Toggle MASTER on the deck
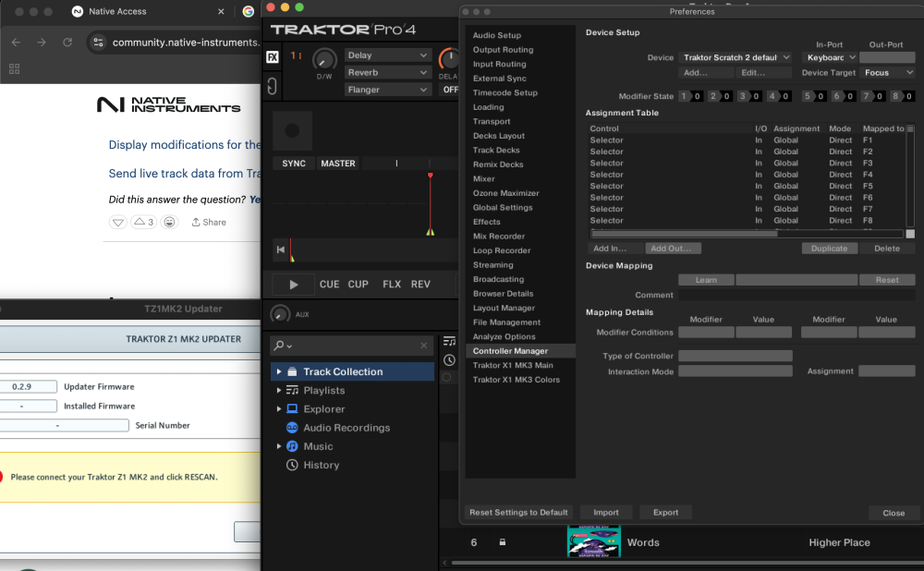Image resolution: width=924 pixels, height=571 pixels. [x=337, y=164]
